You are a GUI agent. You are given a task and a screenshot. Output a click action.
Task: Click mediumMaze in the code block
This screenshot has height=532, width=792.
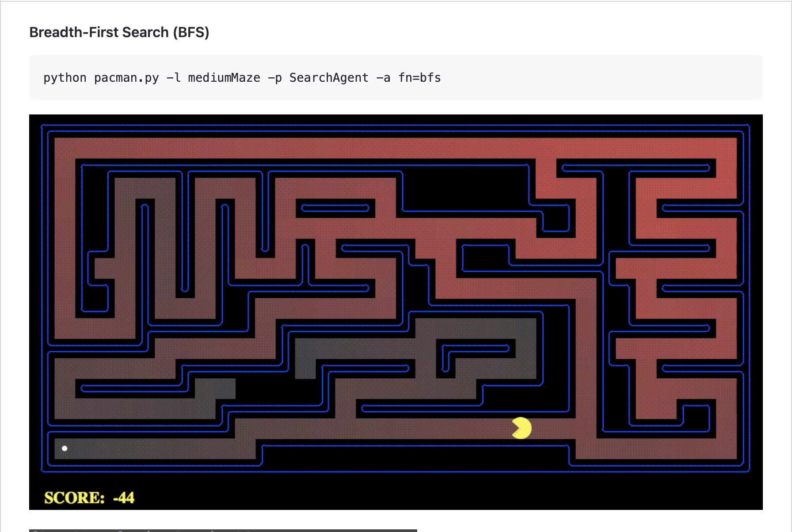[224, 78]
